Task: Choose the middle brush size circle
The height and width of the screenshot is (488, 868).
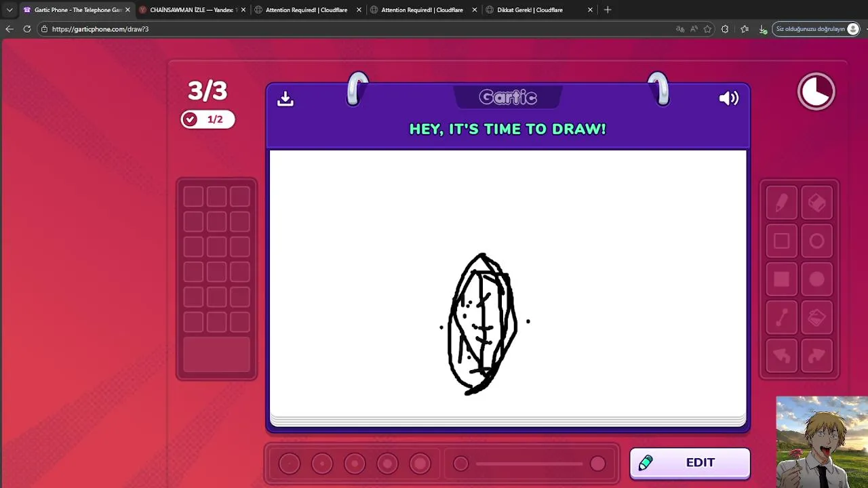Action: [x=355, y=464]
